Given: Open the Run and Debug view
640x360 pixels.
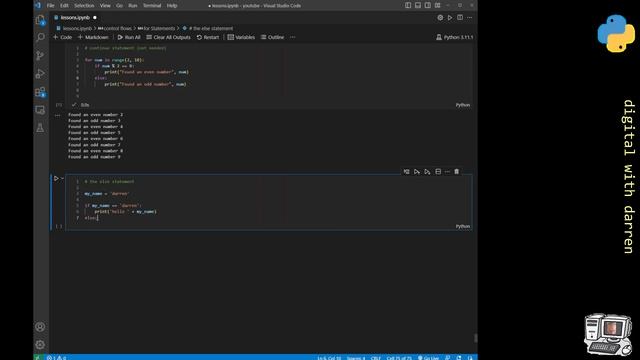Looking at the screenshot, I should point(40,74).
